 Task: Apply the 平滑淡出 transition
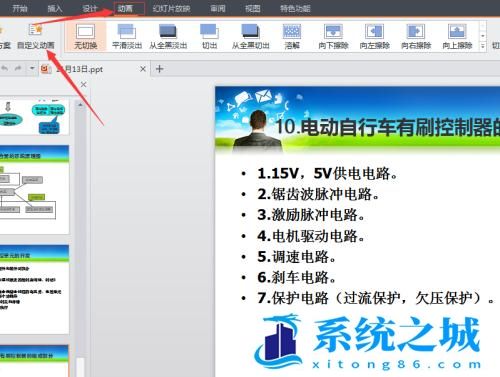point(127,37)
